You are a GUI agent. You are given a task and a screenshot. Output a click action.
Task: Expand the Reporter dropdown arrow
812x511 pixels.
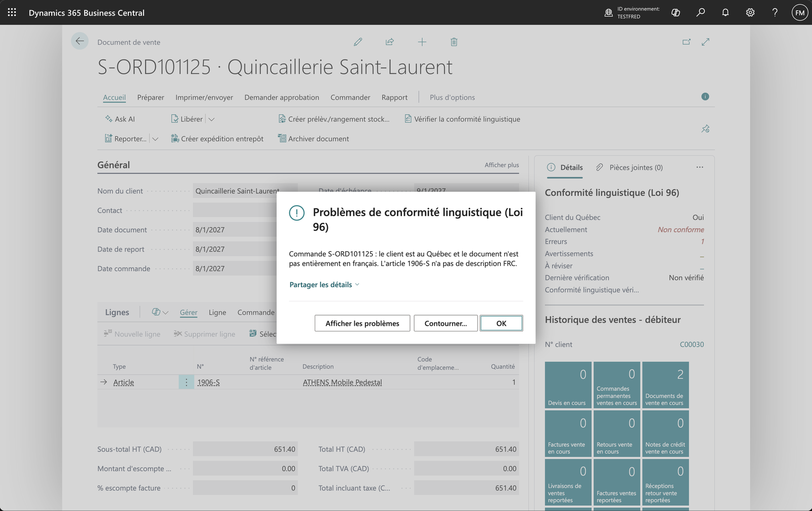pos(155,139)
